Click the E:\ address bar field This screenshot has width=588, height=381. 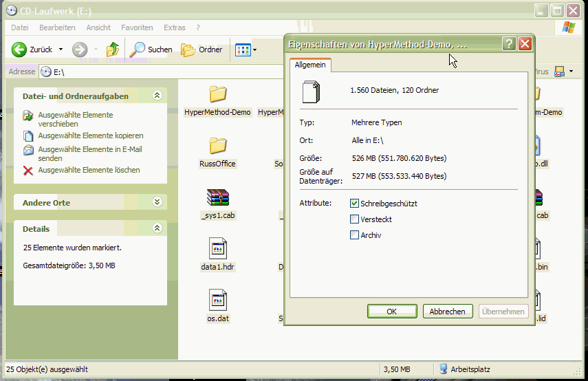click(161, 72)
